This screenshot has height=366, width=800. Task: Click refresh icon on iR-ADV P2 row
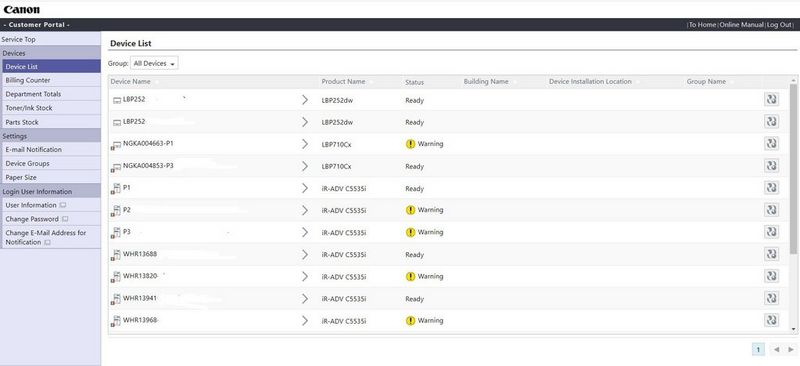pos(771,210)
